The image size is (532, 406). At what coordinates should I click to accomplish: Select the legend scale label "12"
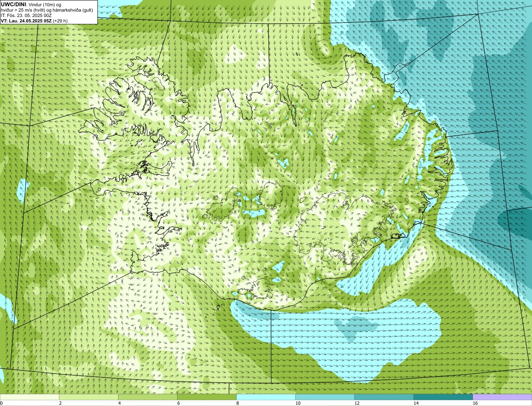point(357,403)
